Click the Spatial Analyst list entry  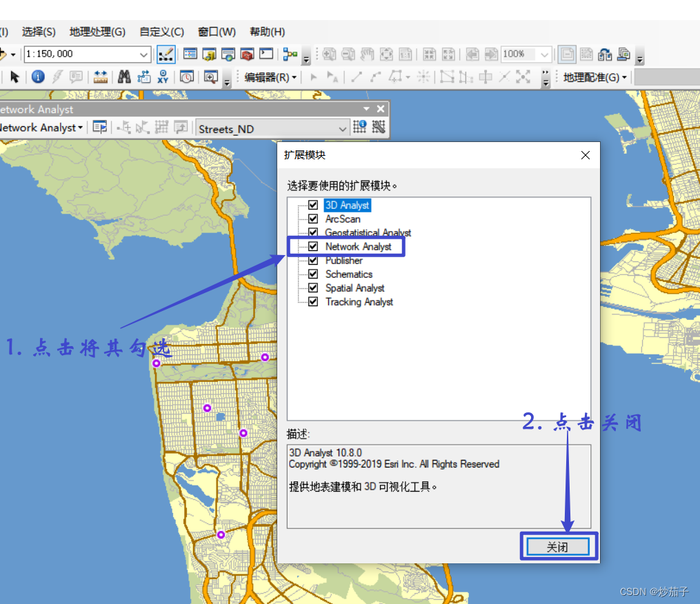pyautogui.click(x=354, y=288)
